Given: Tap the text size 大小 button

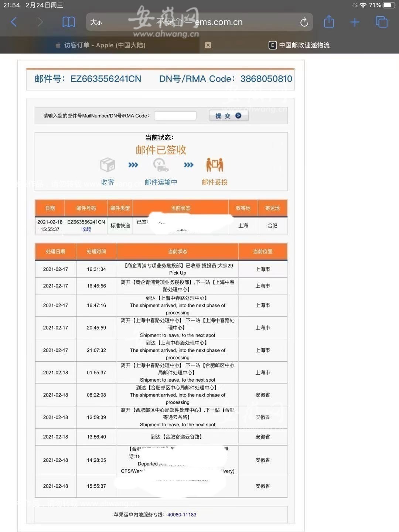Looking at the screenshot, I should tap(96, 22).
